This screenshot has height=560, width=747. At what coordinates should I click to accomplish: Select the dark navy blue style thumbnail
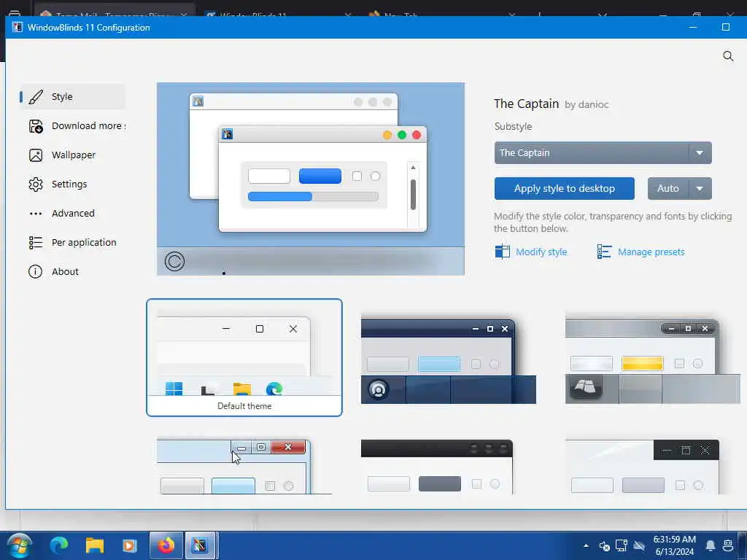click(x=449, y=357)
